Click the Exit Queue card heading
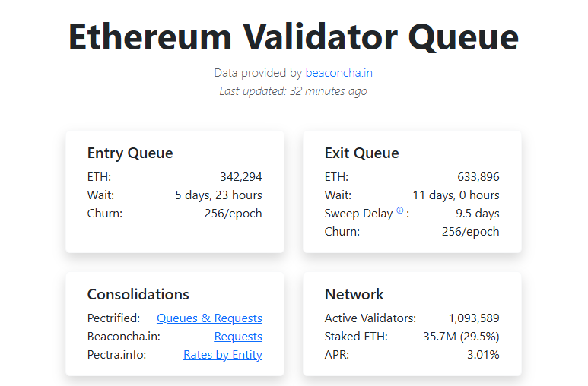 pyautogui.click(x=361, y=153)
